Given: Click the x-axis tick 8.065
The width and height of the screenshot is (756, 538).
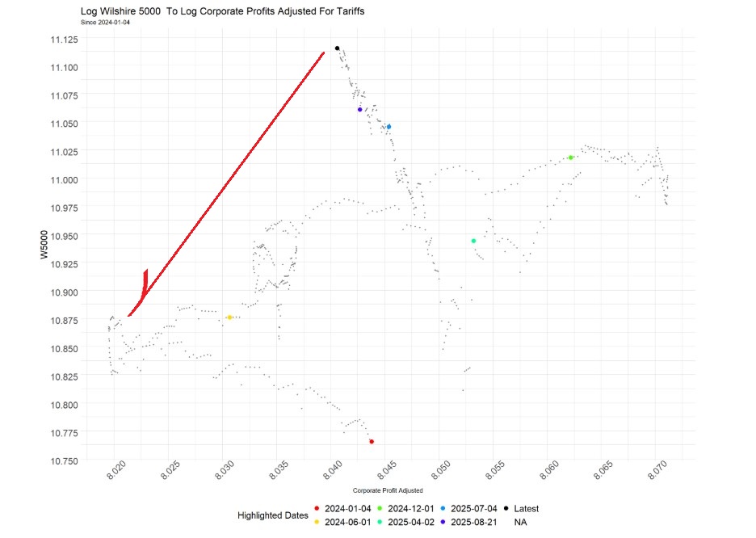Looking at the screenshot, I should pyautogui.click(x=603, y=470).
